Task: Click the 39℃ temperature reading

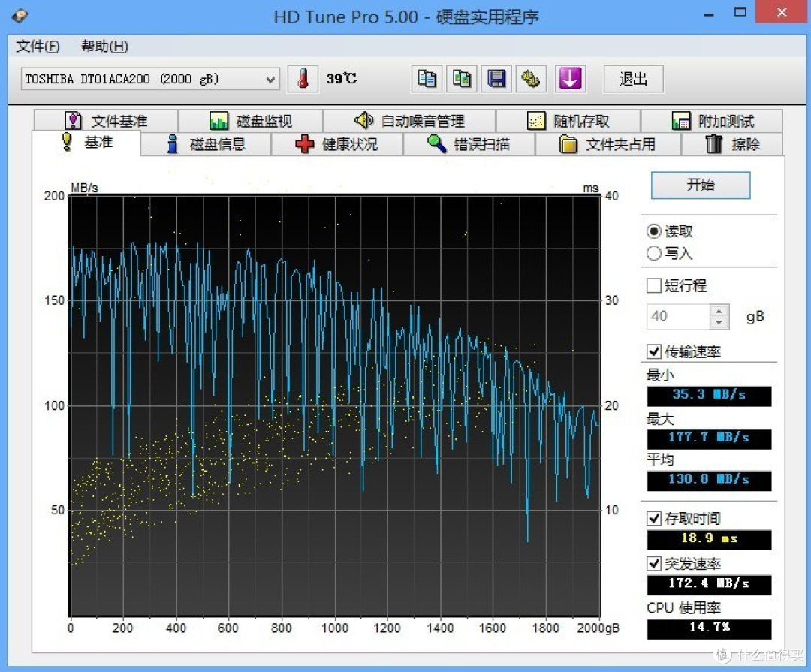Action: (342, 79)
